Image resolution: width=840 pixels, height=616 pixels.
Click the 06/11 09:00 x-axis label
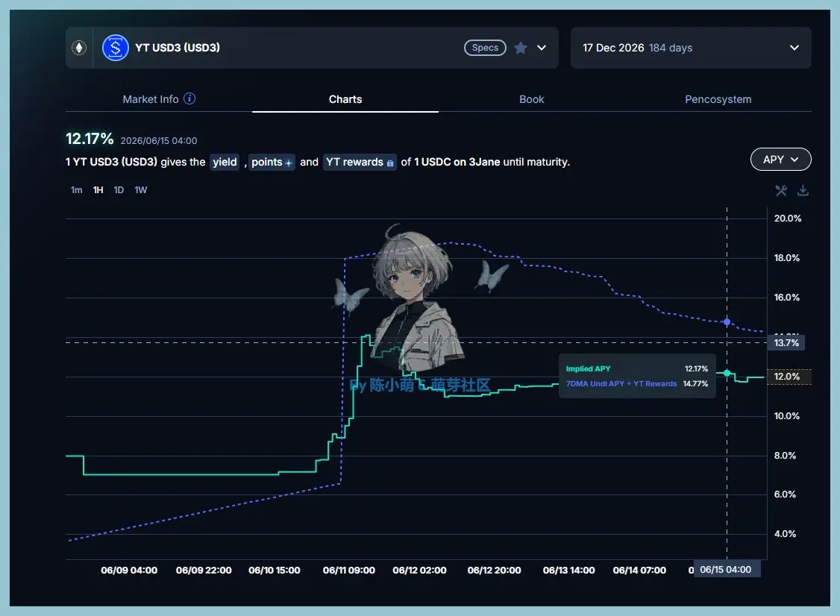pos(348,571)
